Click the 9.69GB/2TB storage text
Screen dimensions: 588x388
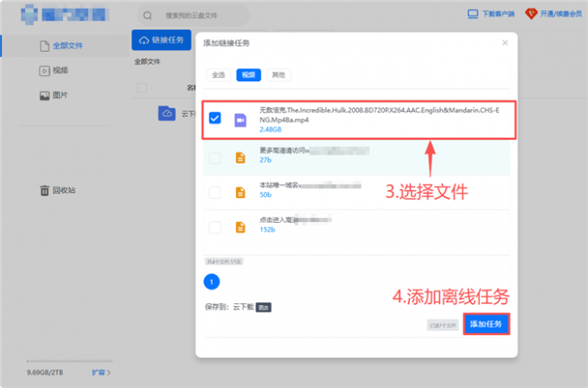(45, 372)
